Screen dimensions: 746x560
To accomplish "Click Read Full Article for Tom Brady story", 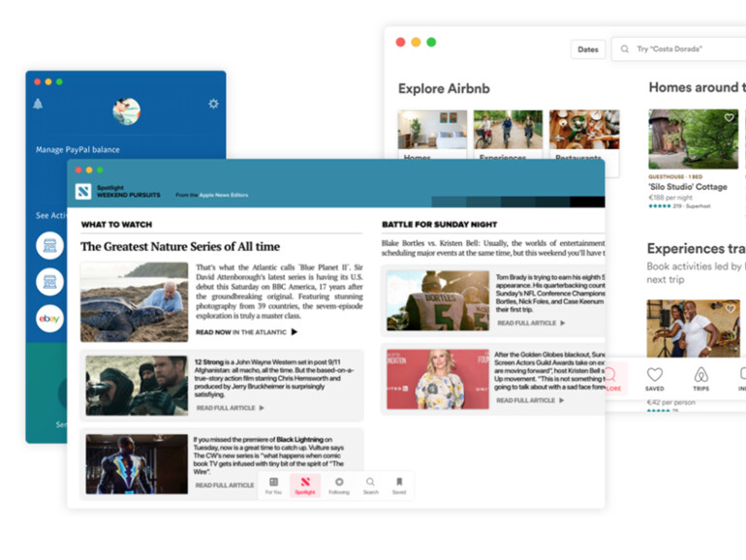I will 527,323.
